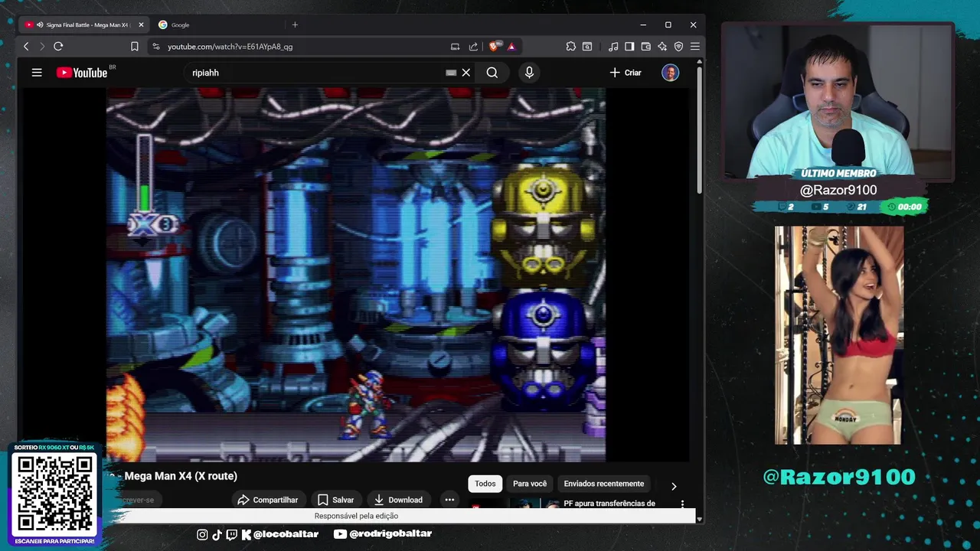The height and width of the screenshot is (551, 980).
Task: Click the @rodrigobaltar YouTube handle
Action: (390, 534)
